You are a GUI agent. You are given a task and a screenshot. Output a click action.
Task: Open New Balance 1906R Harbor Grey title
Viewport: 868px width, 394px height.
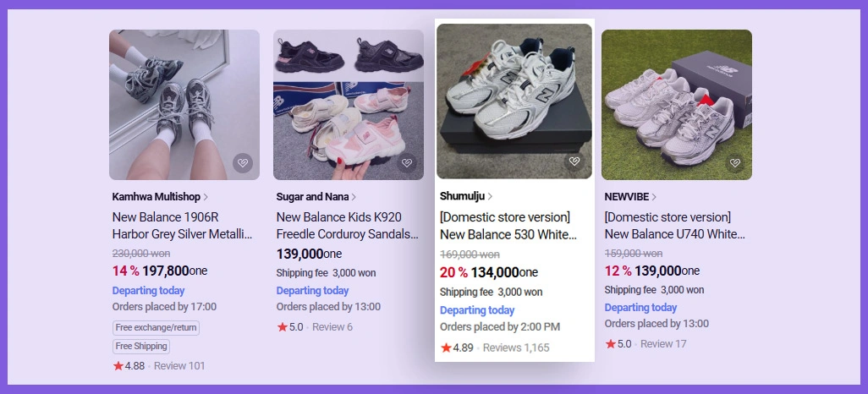click(182, 226)
